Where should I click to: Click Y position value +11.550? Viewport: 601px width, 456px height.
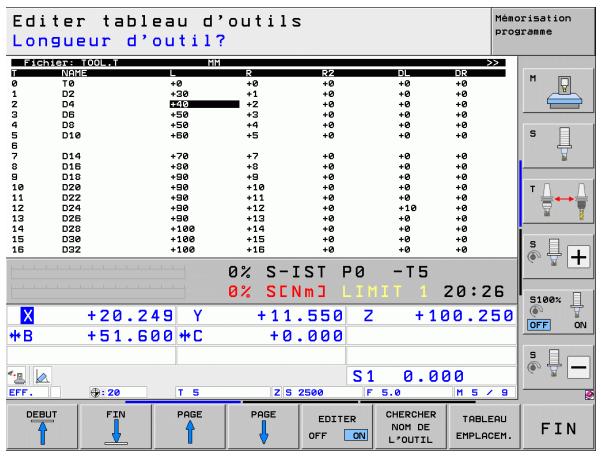pos(300,315)
